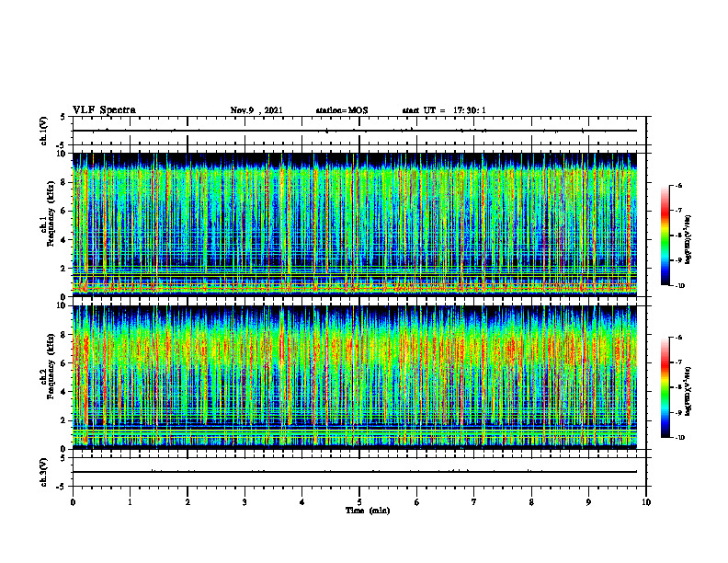The height and width of the screenshot is (563, 728).
Task: Click the log(PSD) label beside ch.2 color bar
Action: (689, 391)
